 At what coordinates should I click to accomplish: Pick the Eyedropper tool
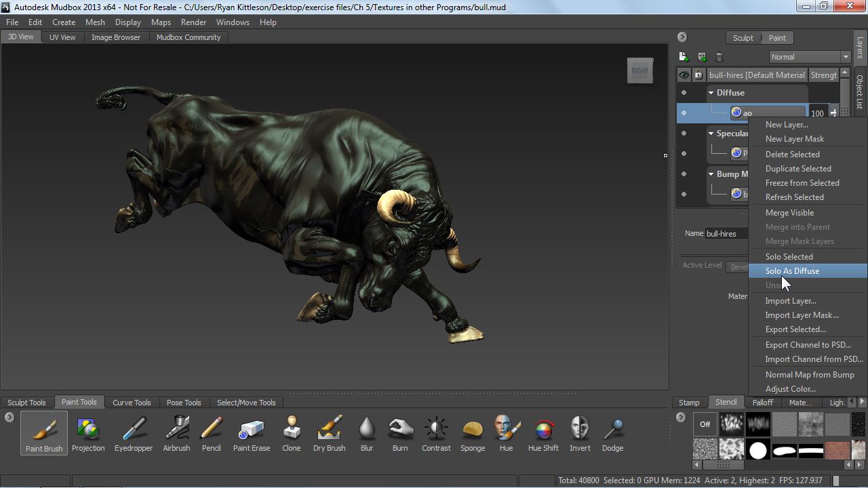134,434
